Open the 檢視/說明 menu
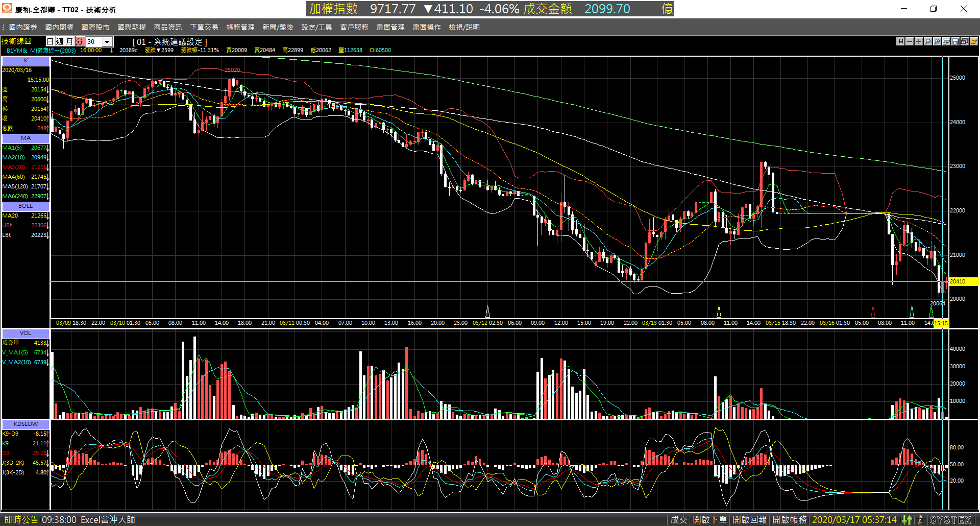This screenshot has width=980, height=526. tap(464, 27)
